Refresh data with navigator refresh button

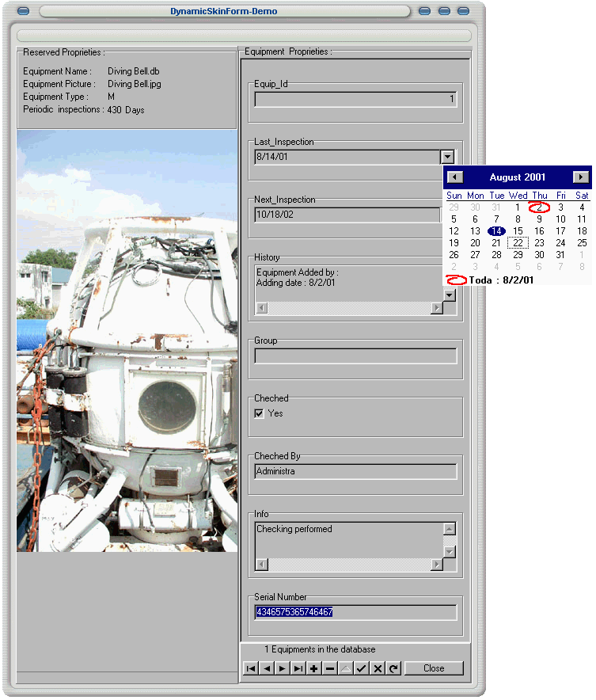393,669
